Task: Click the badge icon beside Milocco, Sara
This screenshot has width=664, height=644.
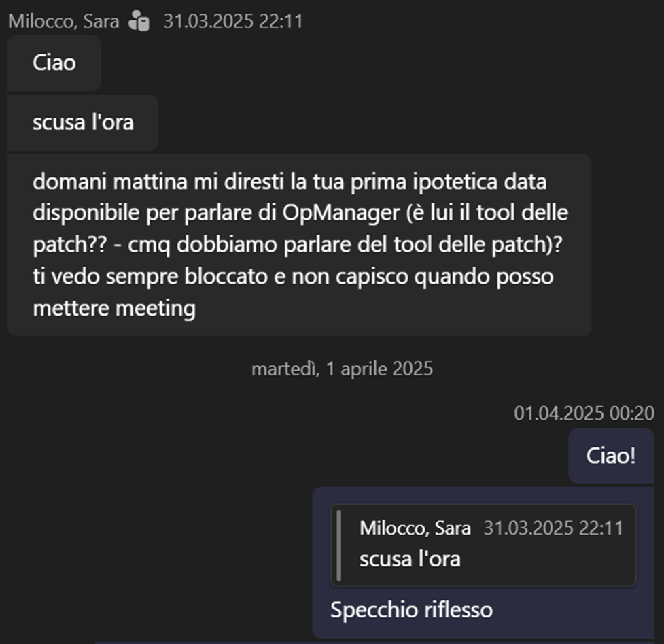Action: click(138, 21)
